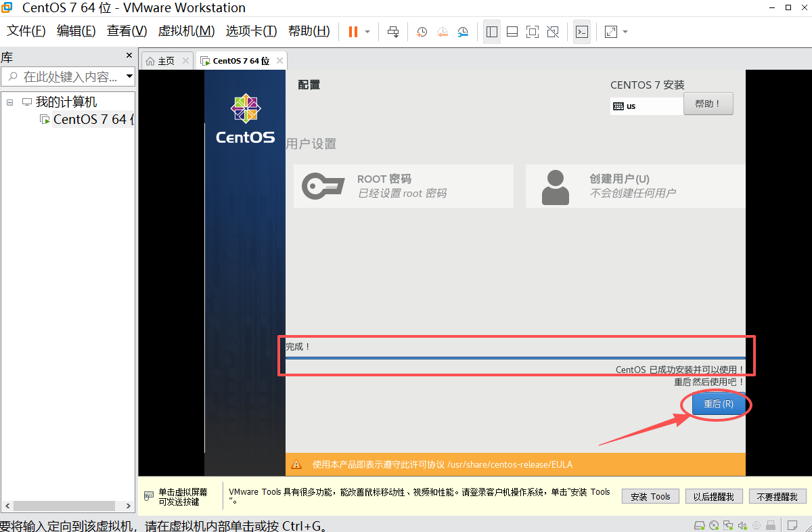Screen dimensions: 812x532
Task: Click the library horizontal scrollbar thumb
Action: [64, 506]
